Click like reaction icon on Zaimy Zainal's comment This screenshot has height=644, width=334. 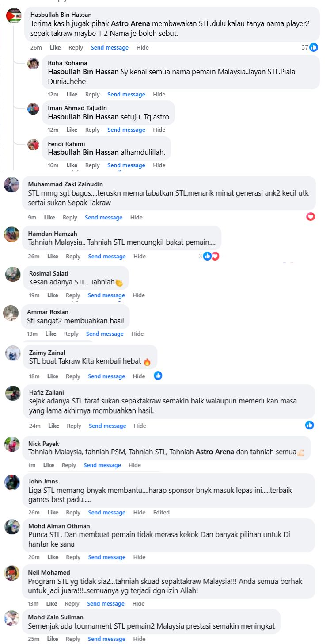click(x=158, y=376)
